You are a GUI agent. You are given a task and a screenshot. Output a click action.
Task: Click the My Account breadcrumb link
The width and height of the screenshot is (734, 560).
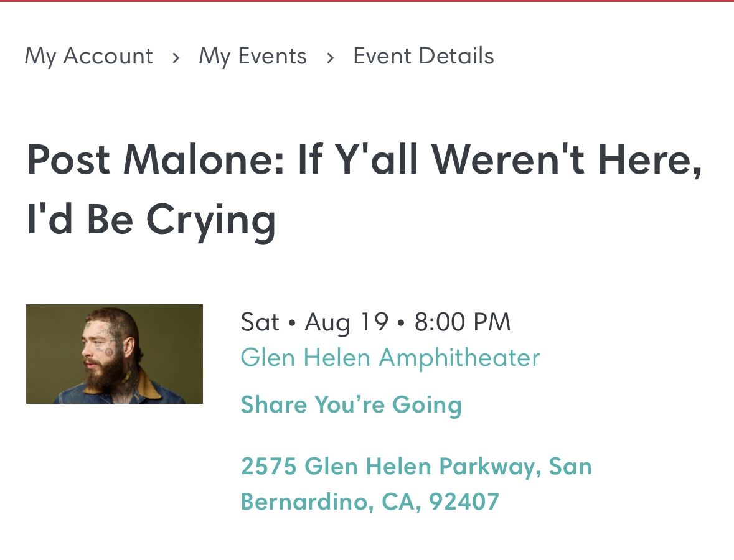coord(88,56)
